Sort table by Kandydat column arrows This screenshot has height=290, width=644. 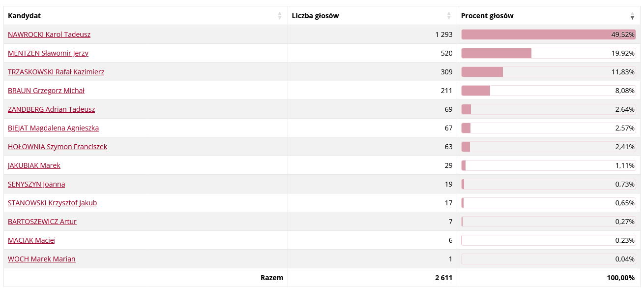pyautogui.click(x=280, y=16)
